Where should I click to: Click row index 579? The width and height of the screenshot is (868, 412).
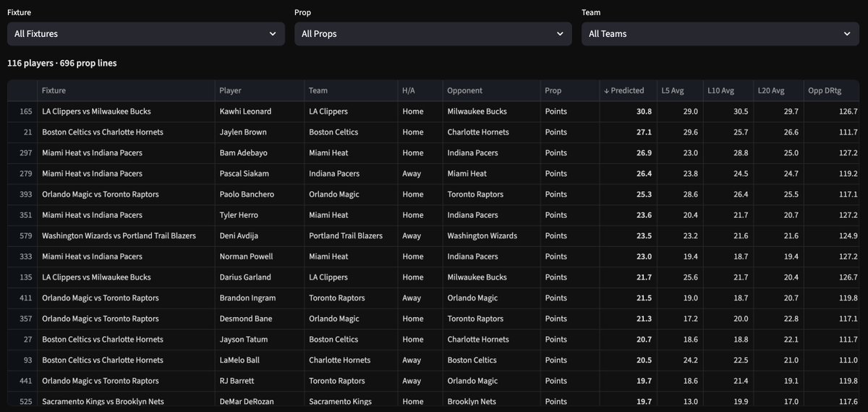click(22, 235)
